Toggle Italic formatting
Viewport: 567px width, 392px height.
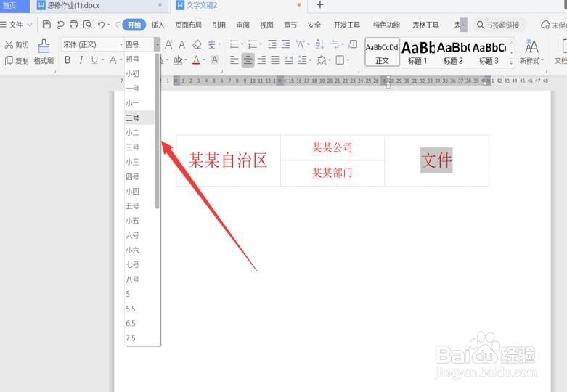click(x=81, y=60)
